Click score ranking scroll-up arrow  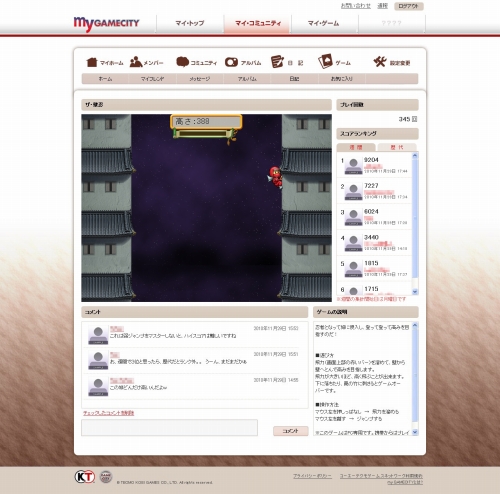click(415, 155)
